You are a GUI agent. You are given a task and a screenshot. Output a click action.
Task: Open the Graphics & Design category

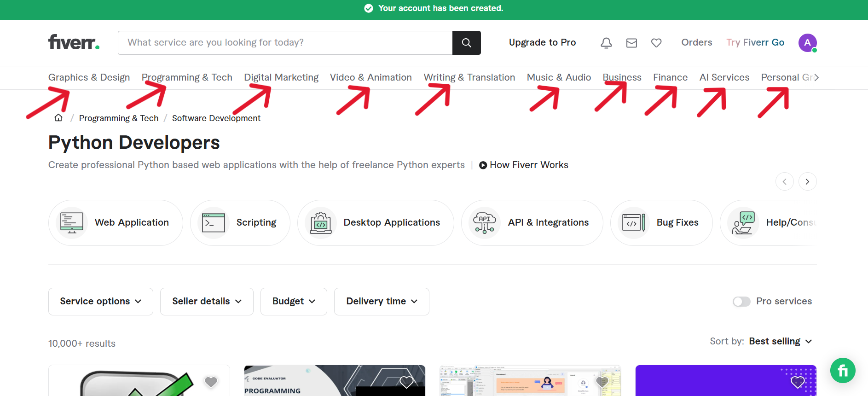[89, 77]
